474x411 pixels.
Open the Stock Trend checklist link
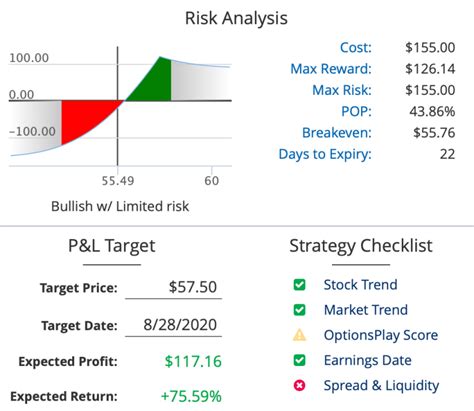360,285
